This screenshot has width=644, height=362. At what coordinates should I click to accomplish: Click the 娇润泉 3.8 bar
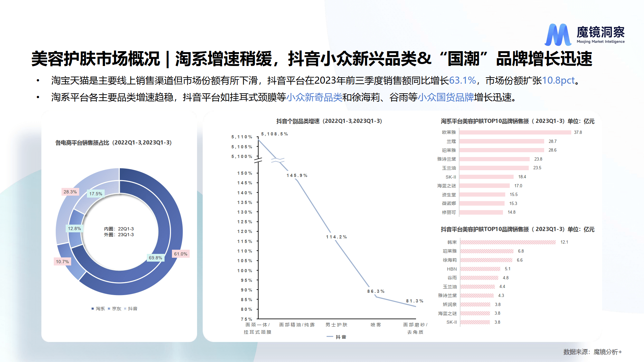[x=475, y=304]
